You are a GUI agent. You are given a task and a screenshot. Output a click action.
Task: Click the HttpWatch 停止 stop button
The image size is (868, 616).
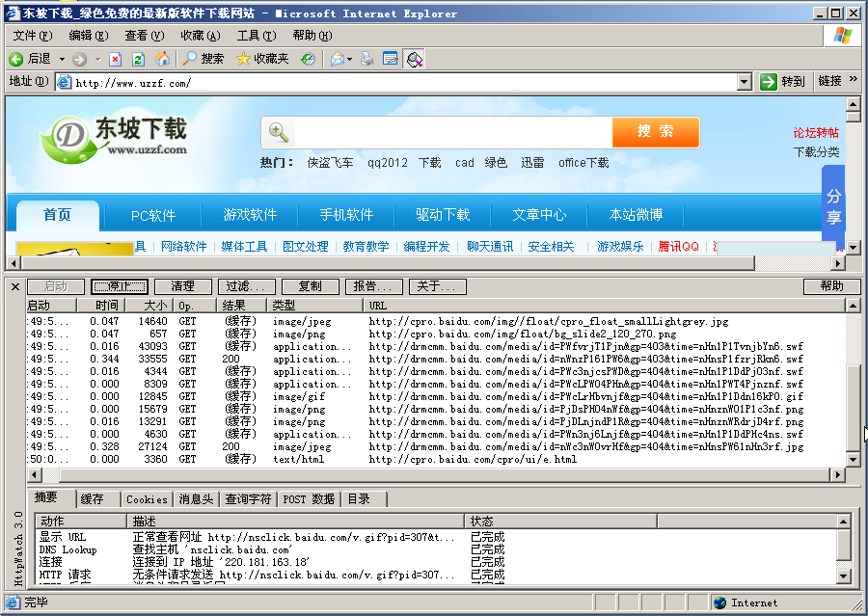point(120,286)
